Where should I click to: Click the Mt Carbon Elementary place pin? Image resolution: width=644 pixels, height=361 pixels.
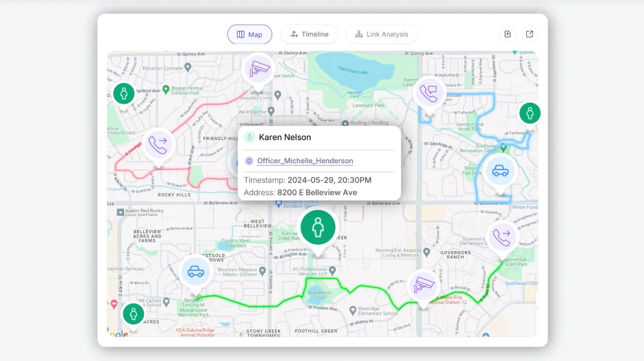point(166,301)
